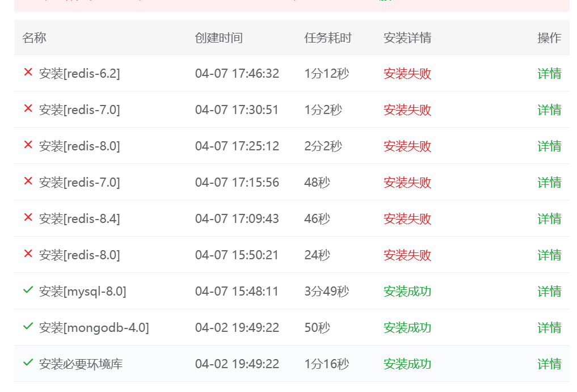The width and height of the screenshot is (577, 392).
Task: Click the red X icon beside 安装[redis-8.4]
Action: [28, 217]
